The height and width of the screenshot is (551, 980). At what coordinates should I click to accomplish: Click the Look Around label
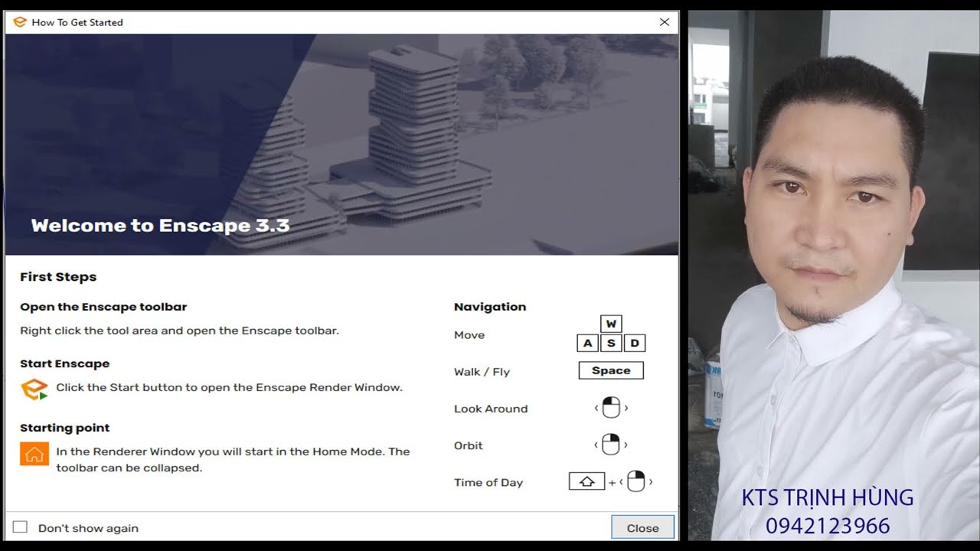(491, 409)
